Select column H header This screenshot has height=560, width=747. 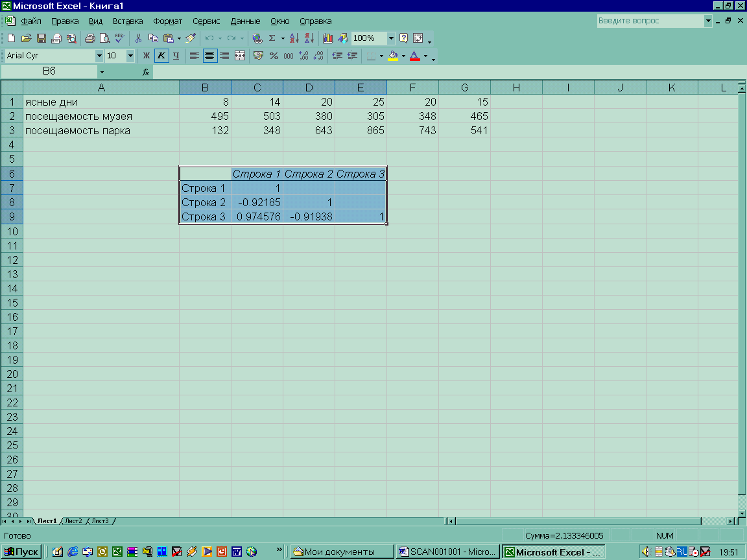pyautogui.click(x=516, y=87)
